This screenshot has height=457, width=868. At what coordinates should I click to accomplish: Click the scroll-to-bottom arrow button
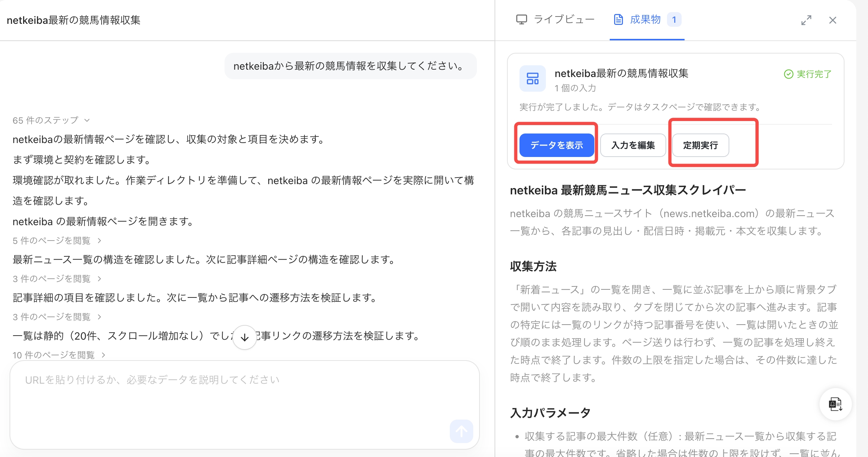click(x=245, y=337)
